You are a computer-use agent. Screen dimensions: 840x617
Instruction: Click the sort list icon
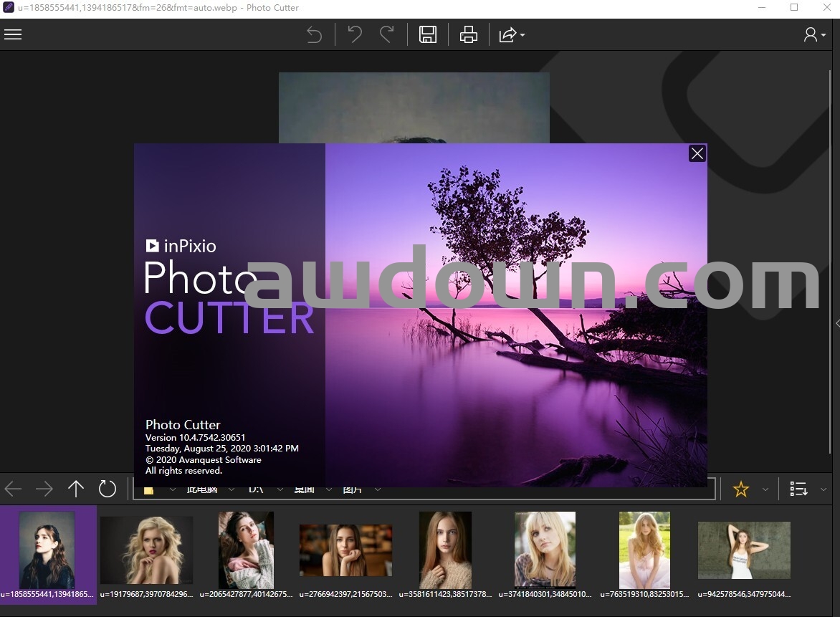coord(798,489)
